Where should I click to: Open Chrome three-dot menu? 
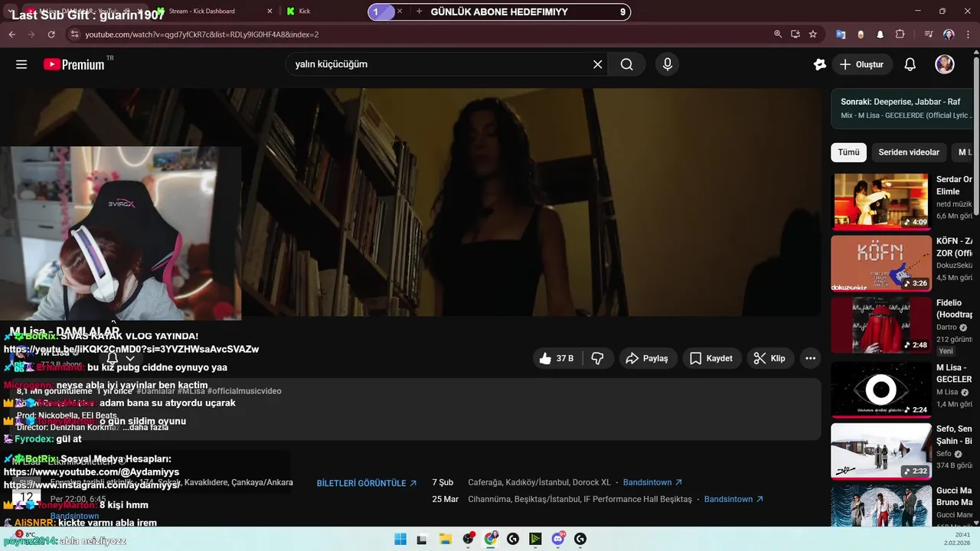[969, 34]
